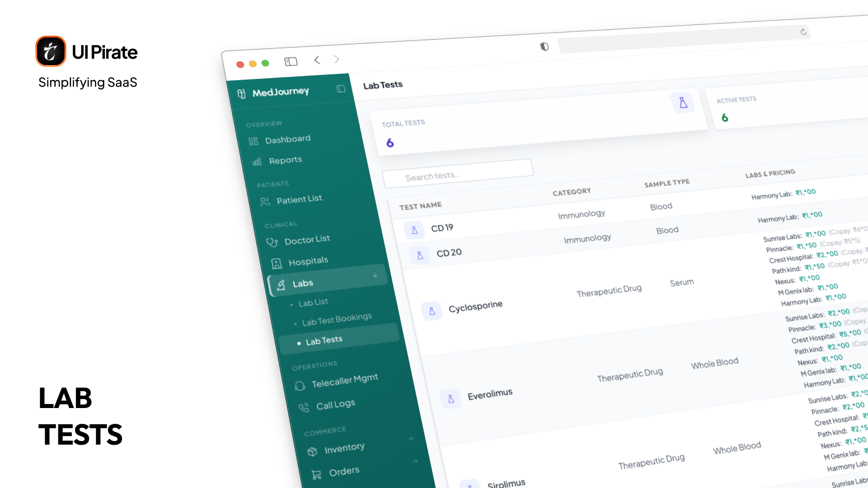Click the flask icon beside Cyclosporine
The image size is (868, 488).
(432, 311)
